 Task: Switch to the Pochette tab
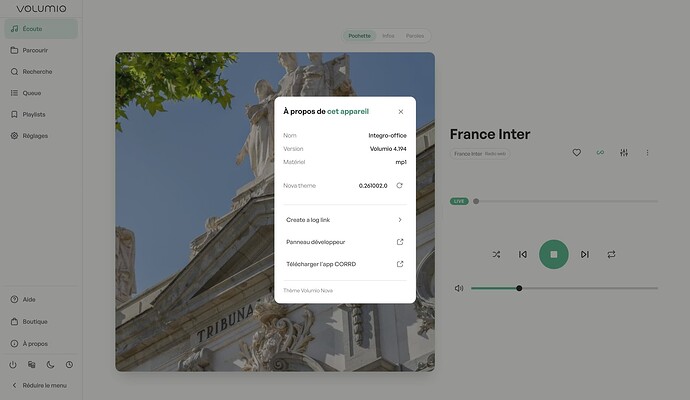point(360,36)
